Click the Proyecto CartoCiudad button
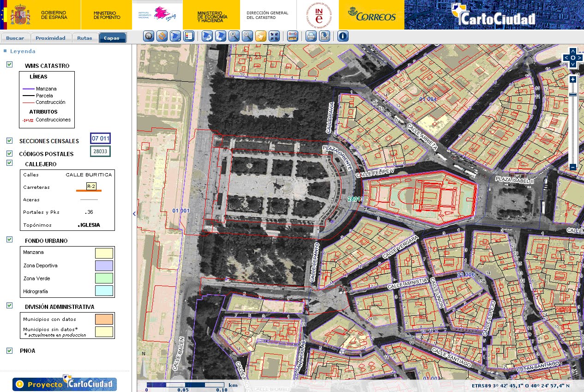 (x=64, y=384)
